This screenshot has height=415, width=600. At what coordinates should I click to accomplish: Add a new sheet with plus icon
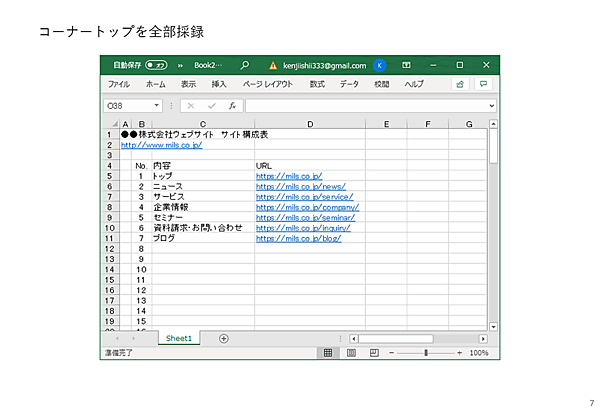tap(223, 339)
